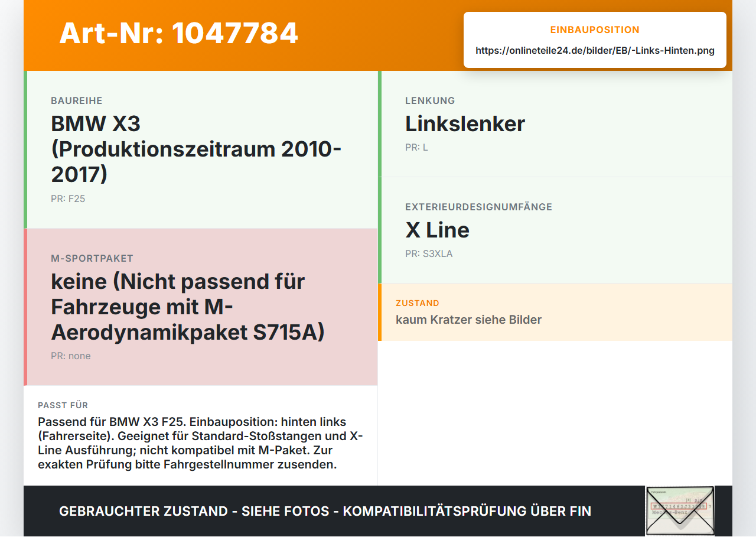This screenshot has width=756, height=537.
Task: Click the ZUSTAND kaum Kratzer notice
Action: point(555,312)
